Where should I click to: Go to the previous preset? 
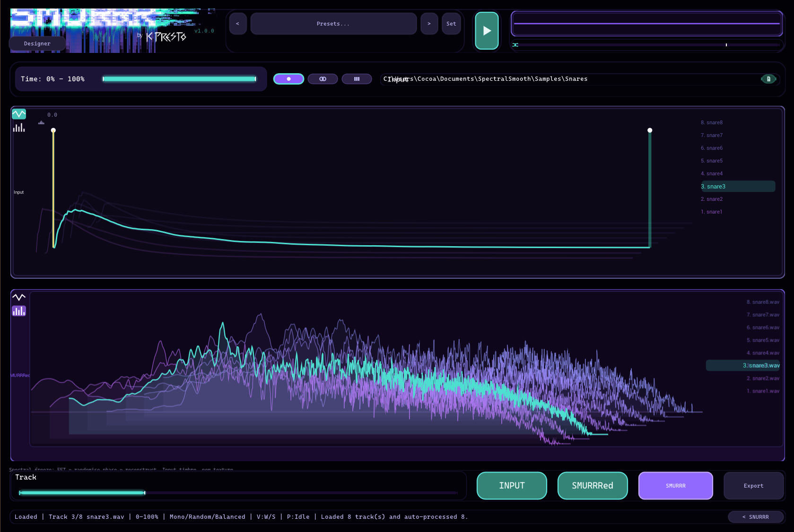238,24
